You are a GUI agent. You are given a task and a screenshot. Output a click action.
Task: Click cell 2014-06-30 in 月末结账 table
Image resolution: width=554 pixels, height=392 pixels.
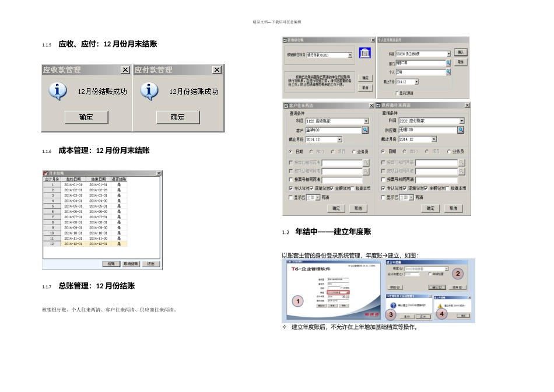(x=98, y=212)
